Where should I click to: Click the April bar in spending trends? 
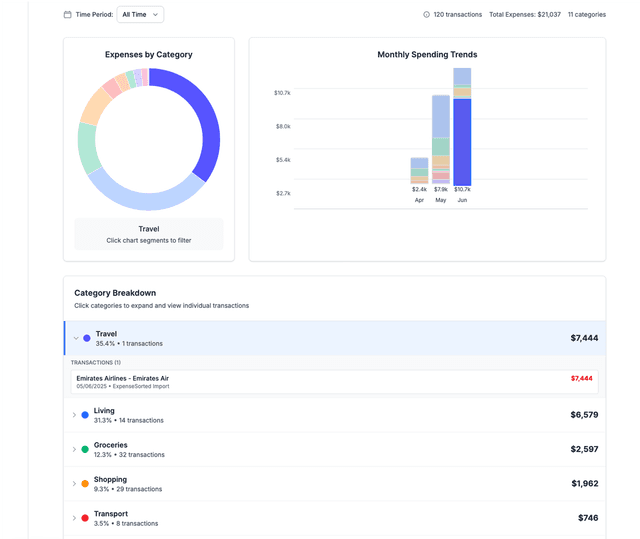[419, 171]
